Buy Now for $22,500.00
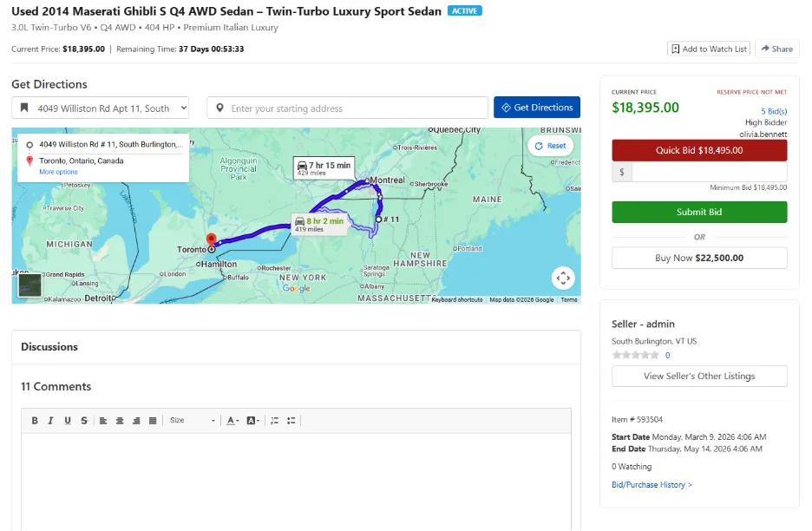This screenshot has height=531, width=812. click(x=699, y=258)
